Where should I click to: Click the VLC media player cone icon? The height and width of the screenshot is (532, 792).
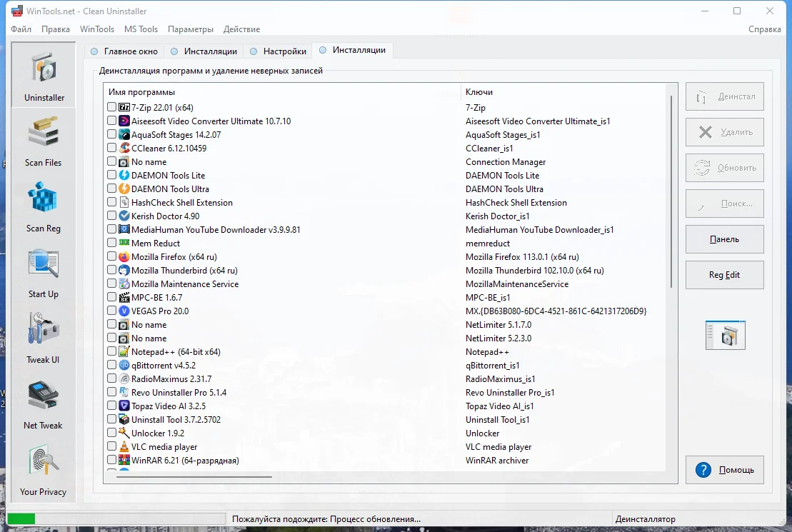(124, 446)
